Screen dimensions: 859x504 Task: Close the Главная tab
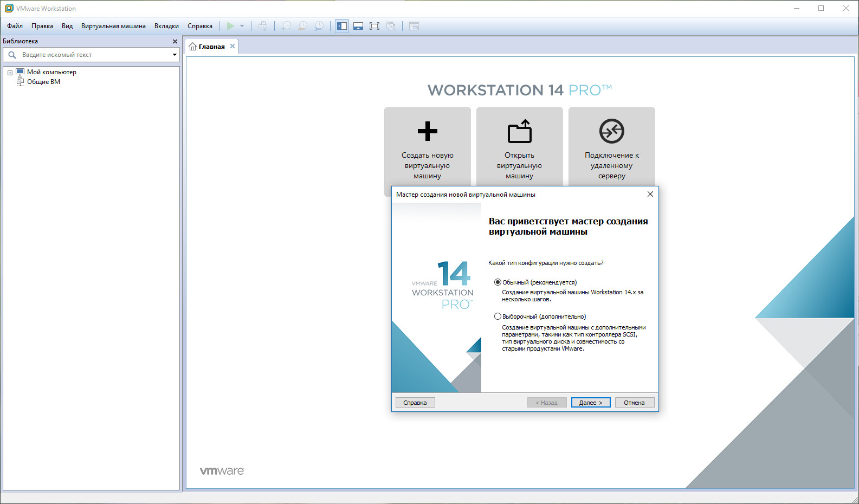[x=232, y=46]
